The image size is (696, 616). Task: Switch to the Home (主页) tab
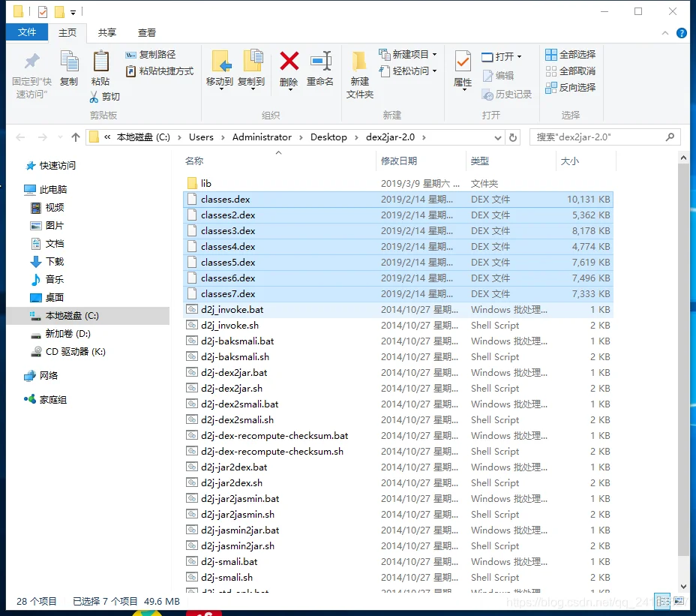(67, 33)
